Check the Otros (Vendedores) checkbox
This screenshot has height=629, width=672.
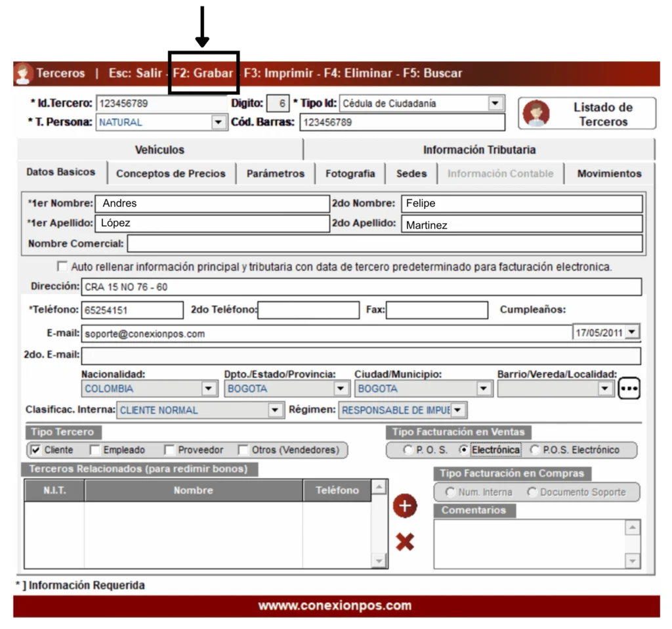pos(243,450)
